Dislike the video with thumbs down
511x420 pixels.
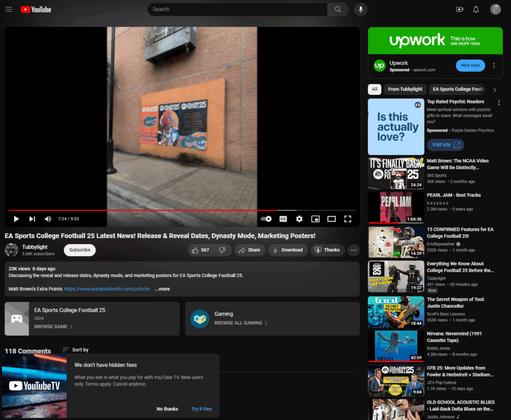223,250
